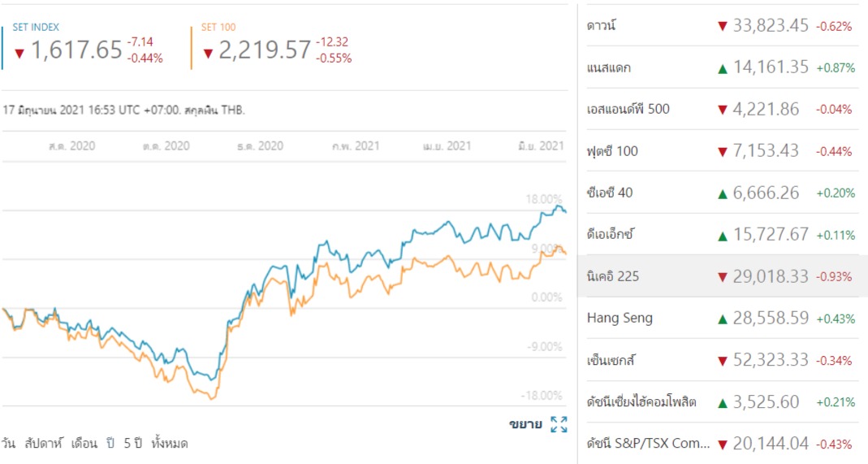Click the red down arrow in the นิเคอิ 225 row
Image resolution: width=868 pixels, height=464 pixels.
pyautogui.click(x=722, y=277)
